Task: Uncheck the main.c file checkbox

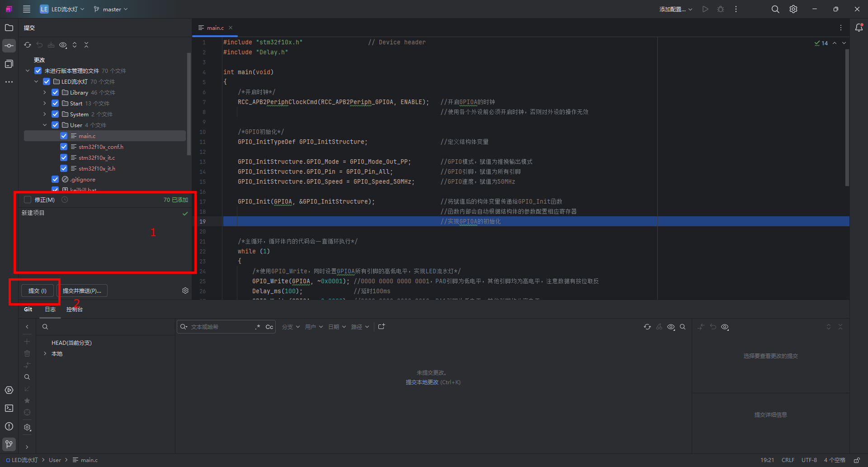Action: [x=64, y=136]
